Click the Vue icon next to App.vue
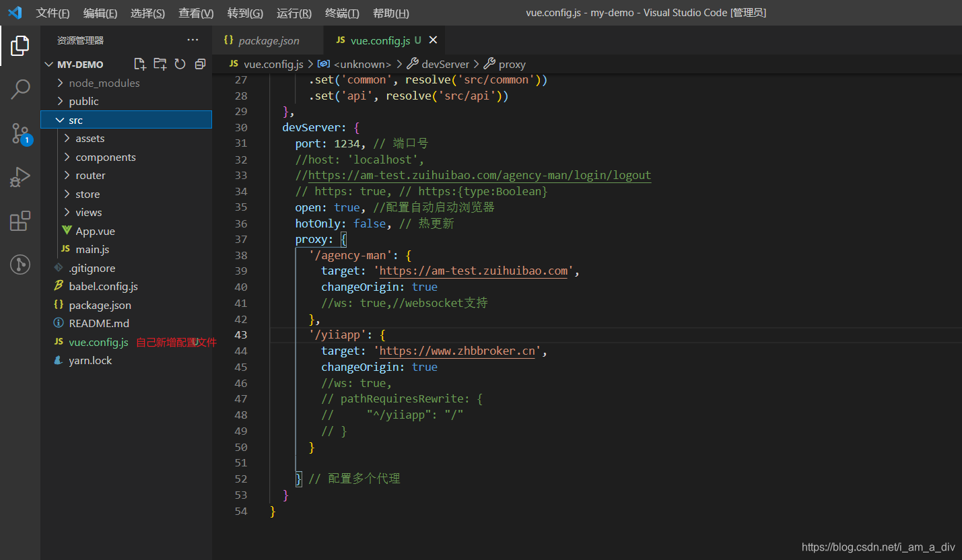 point(67,231)
